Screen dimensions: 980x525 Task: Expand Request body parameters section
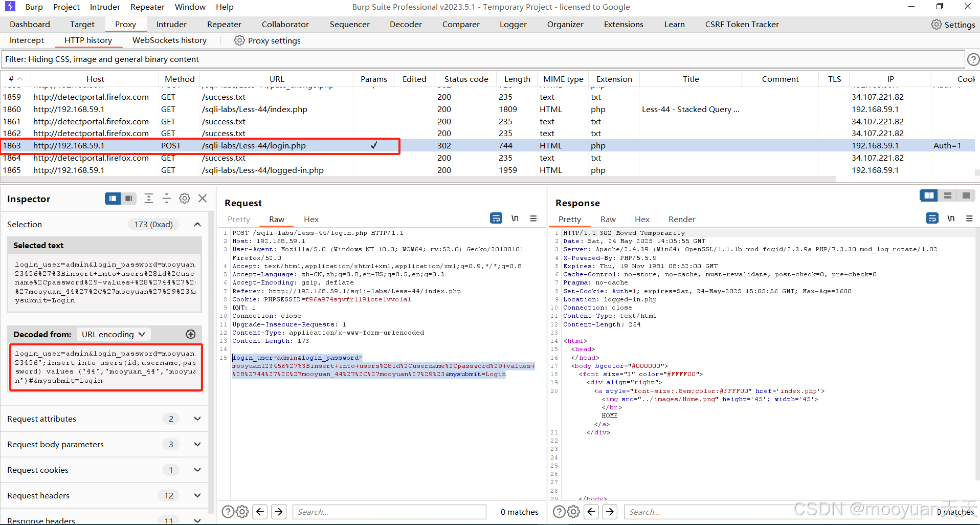[197, 444]
